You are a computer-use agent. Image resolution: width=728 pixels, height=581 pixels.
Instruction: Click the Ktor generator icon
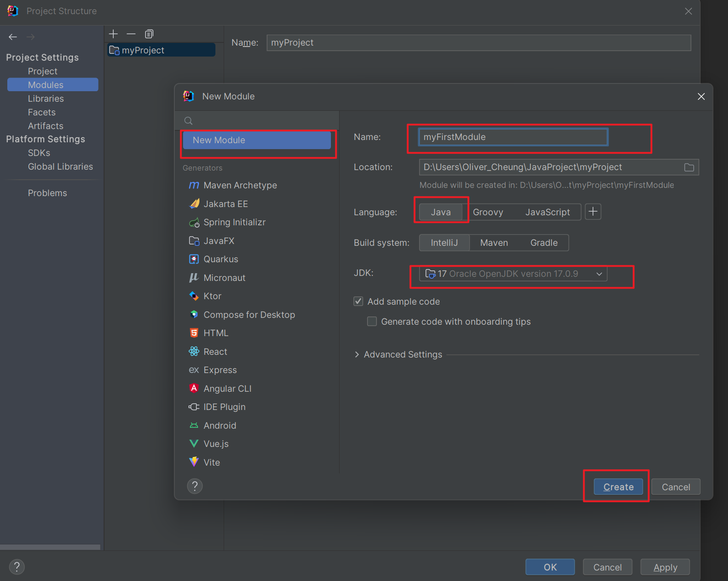(194, 296)
